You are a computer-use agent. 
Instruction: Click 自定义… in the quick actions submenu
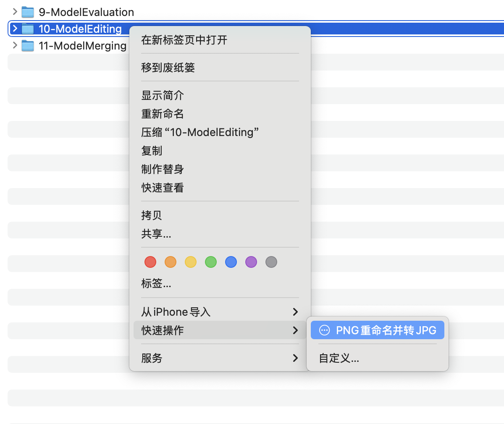[x=339, y=358]
